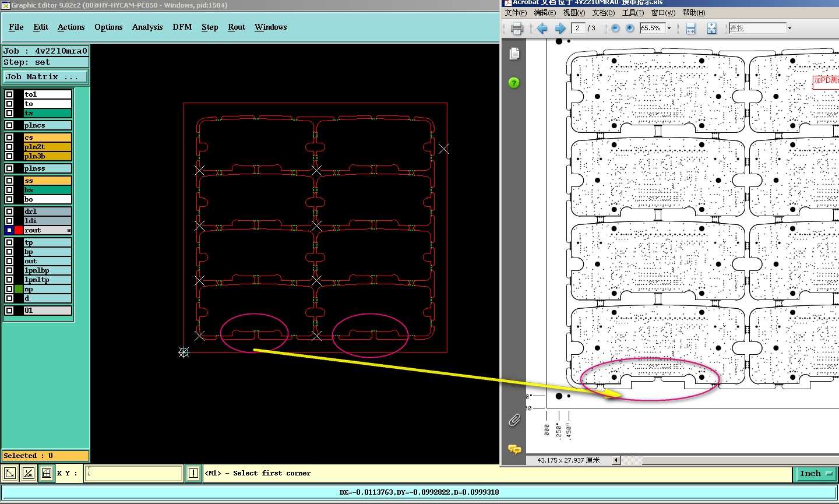839x504 pixels.
Task: Click the green help question mark icon
Action: [514, 83]
